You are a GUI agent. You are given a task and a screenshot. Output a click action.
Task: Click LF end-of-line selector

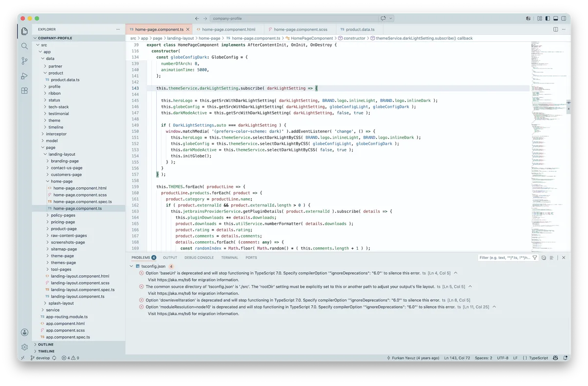(515, 358)
